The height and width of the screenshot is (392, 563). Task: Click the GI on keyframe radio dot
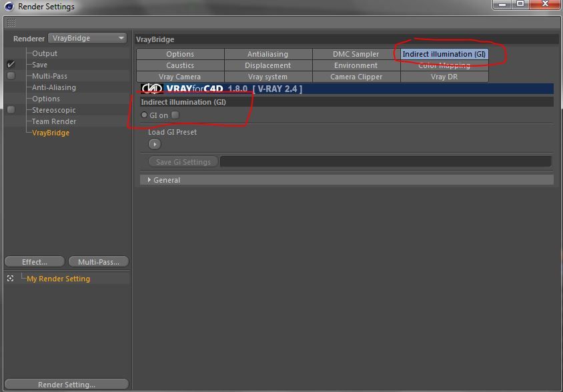(144, 115)
